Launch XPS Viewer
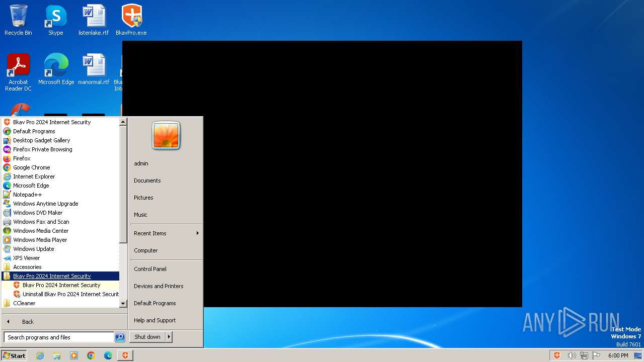The image size is (644, 362). 60,258
